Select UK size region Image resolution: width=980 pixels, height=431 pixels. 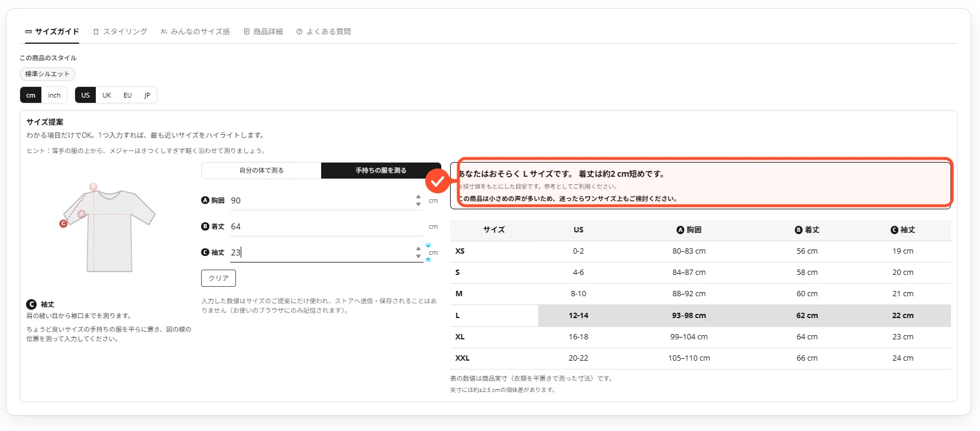(106, 95)
